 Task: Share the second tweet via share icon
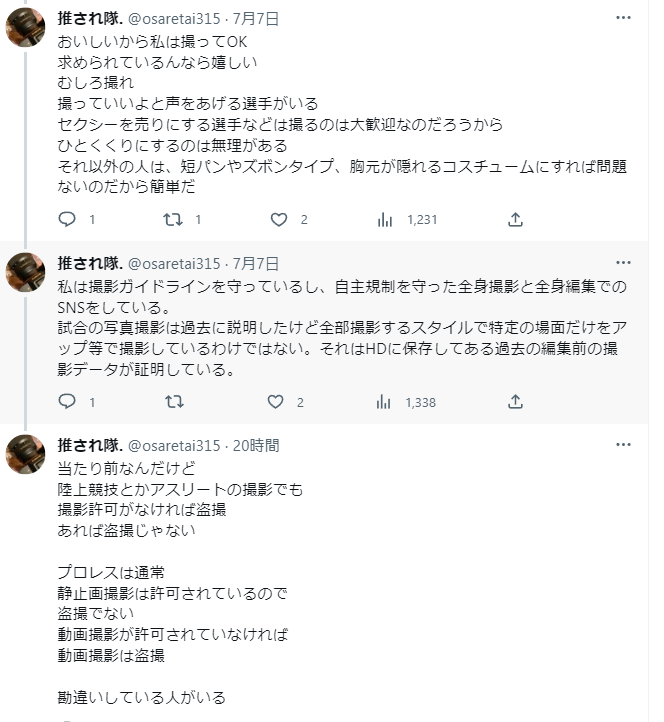pyautogui.click(x=515, y=402)
